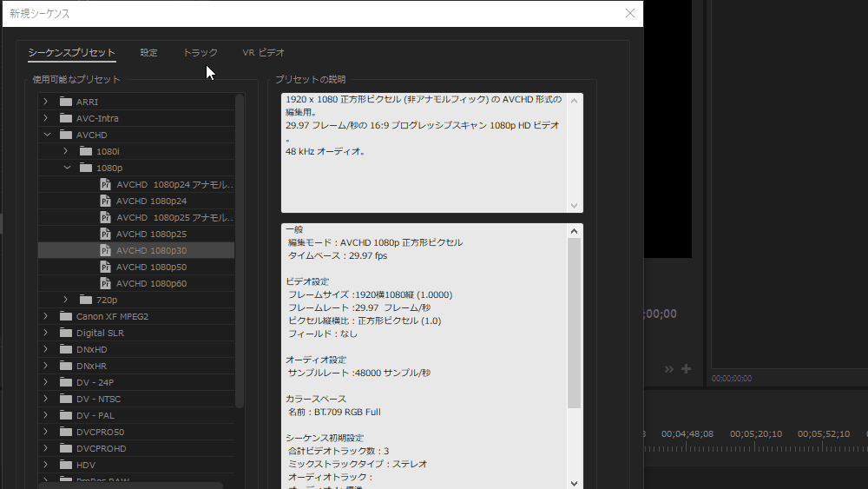Click the preset description scroll down arrow
Screen dimensions: 868x489
click(574, 206)
